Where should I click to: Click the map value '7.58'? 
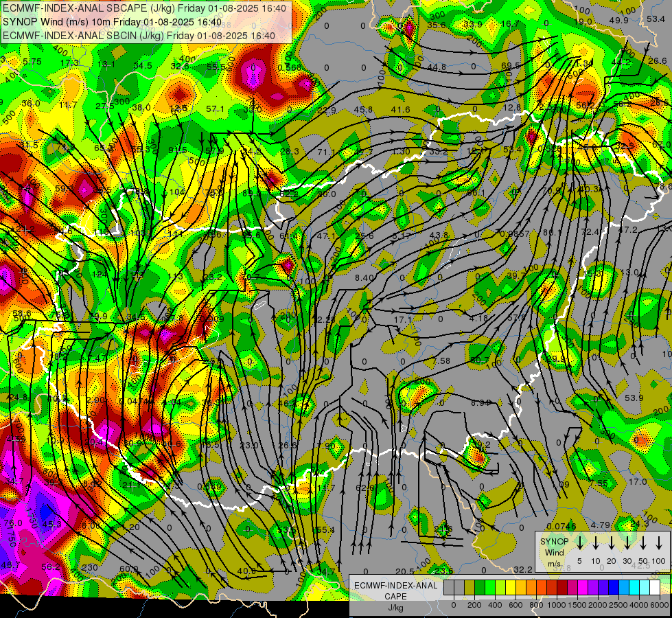click(x=441, y=361)
